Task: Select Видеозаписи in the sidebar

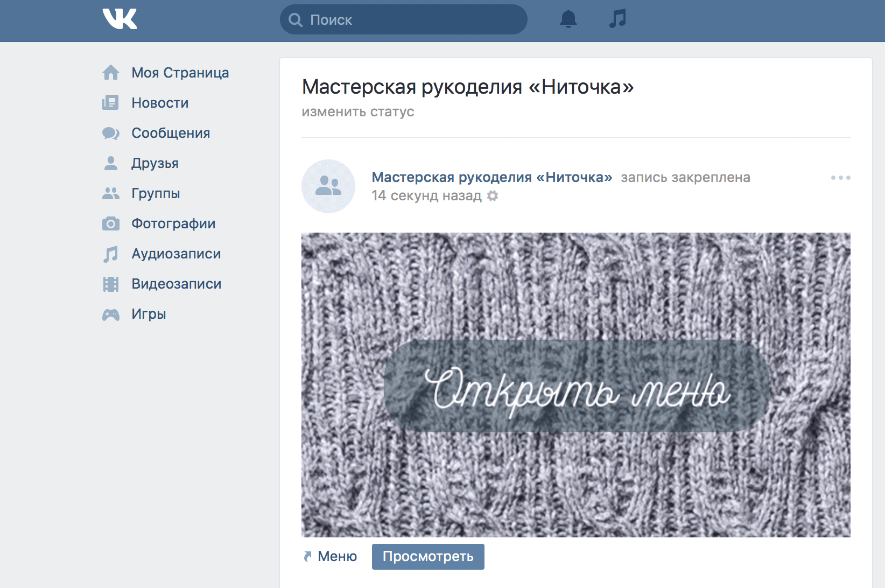Action: tap(176, 284)
